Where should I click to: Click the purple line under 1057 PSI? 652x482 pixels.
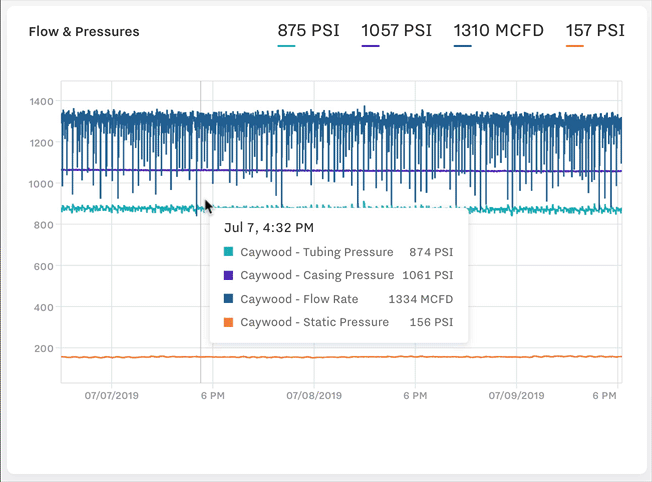tap(370, 46)
